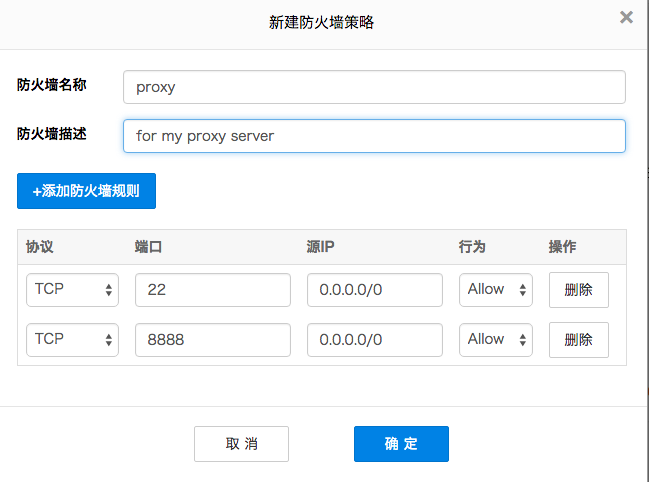Screen dimensions: 649x482
Task: Focus the 防火墙描述 description field
Action: coord(374,136)
